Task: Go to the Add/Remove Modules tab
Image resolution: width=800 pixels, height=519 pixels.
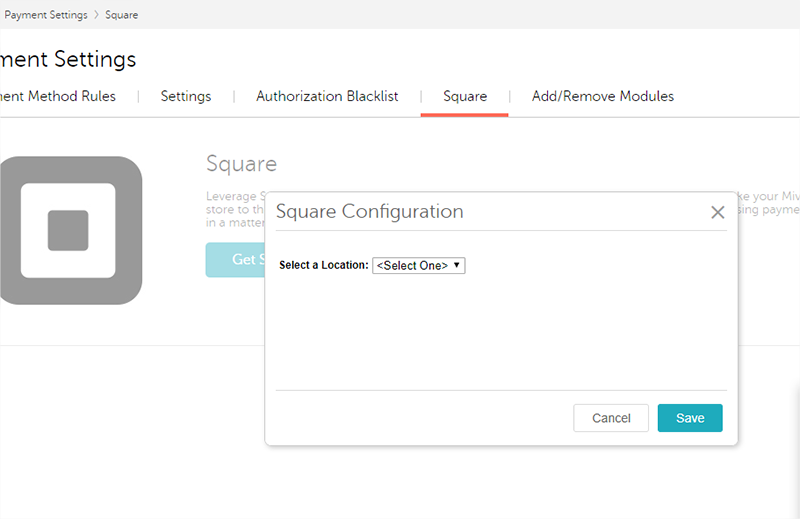Action: click(603, 96)
